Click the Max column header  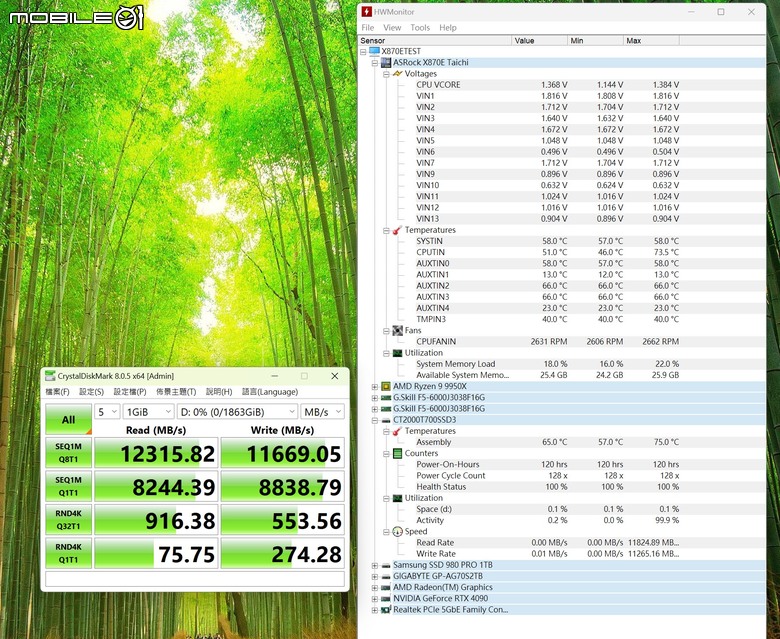pos(651,40)
